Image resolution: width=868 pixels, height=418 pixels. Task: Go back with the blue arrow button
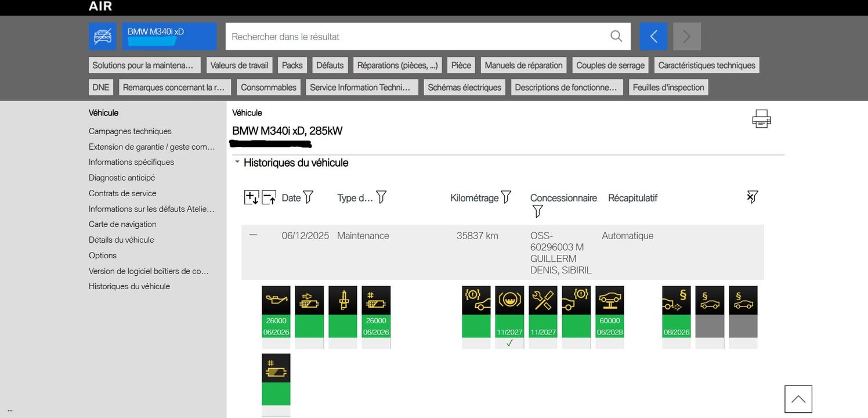[653, 37]
